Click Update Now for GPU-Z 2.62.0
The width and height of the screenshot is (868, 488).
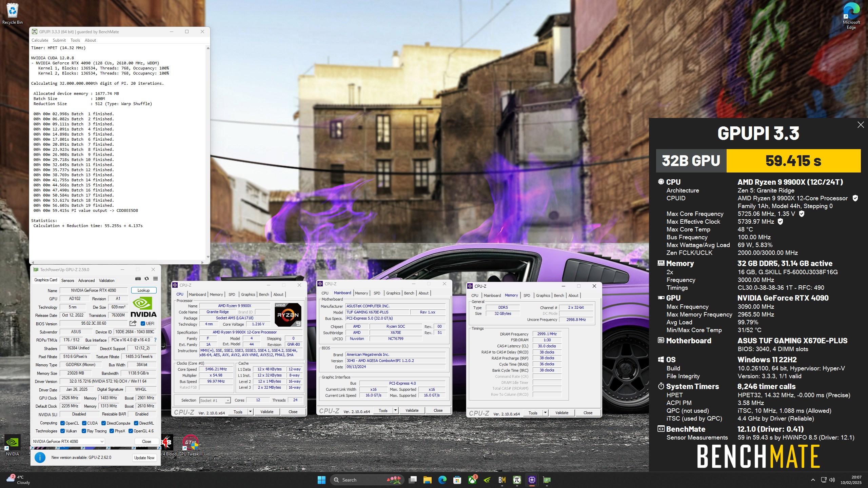[x=144, y=458]
